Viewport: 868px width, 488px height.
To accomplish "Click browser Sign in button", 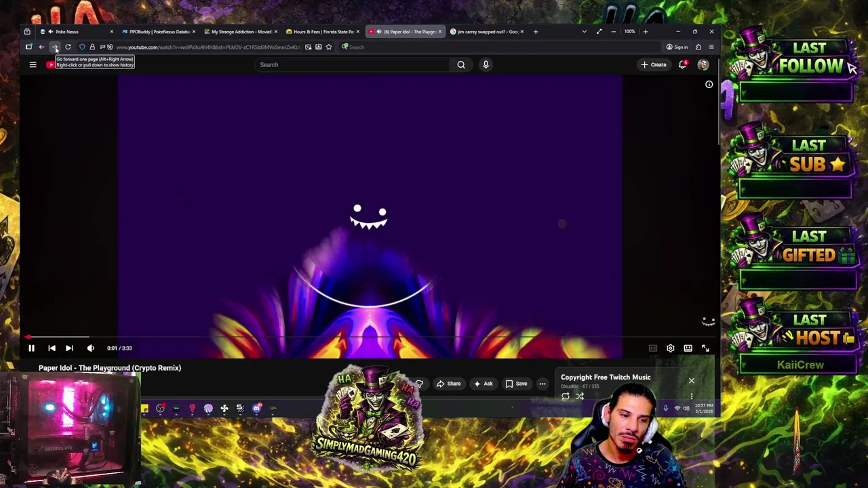I will click(x=677, y=47).
